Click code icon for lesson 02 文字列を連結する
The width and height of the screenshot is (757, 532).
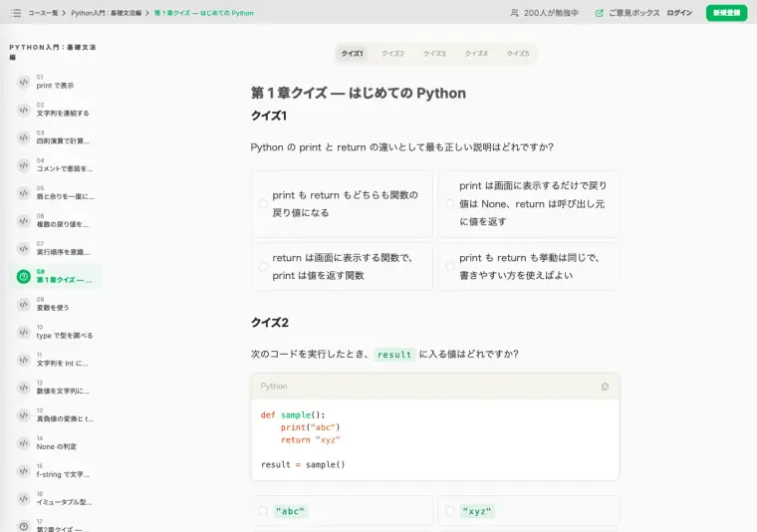(23, 110)
